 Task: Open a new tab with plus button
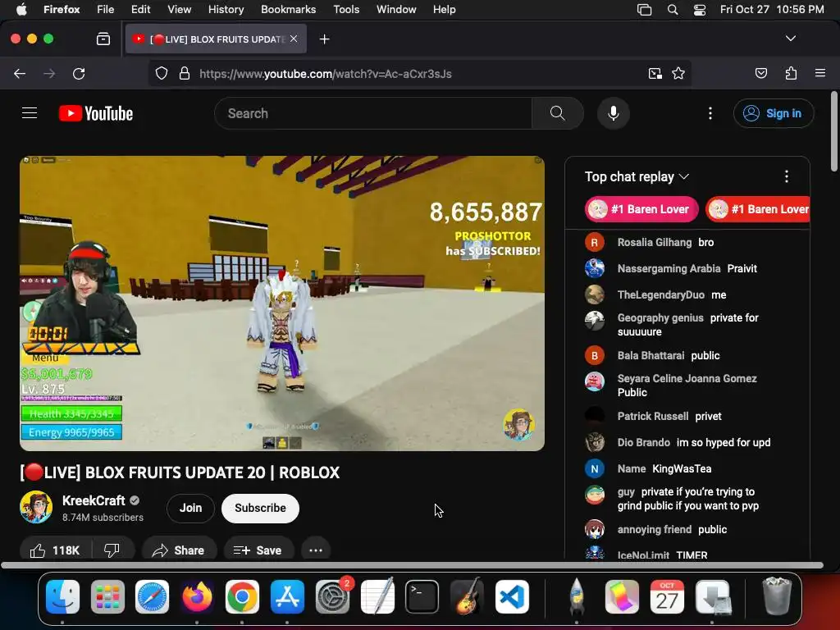pos(324,39)
